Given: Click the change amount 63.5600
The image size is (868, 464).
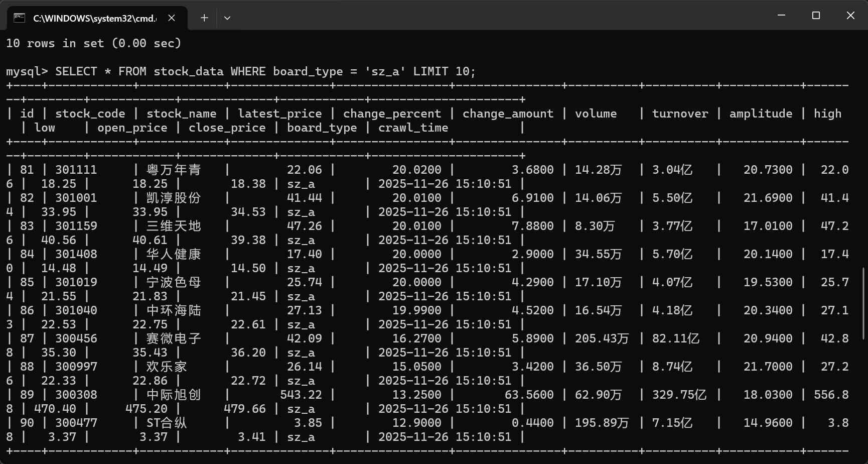Looking at the screenshot, I should (x=529, y=395).
